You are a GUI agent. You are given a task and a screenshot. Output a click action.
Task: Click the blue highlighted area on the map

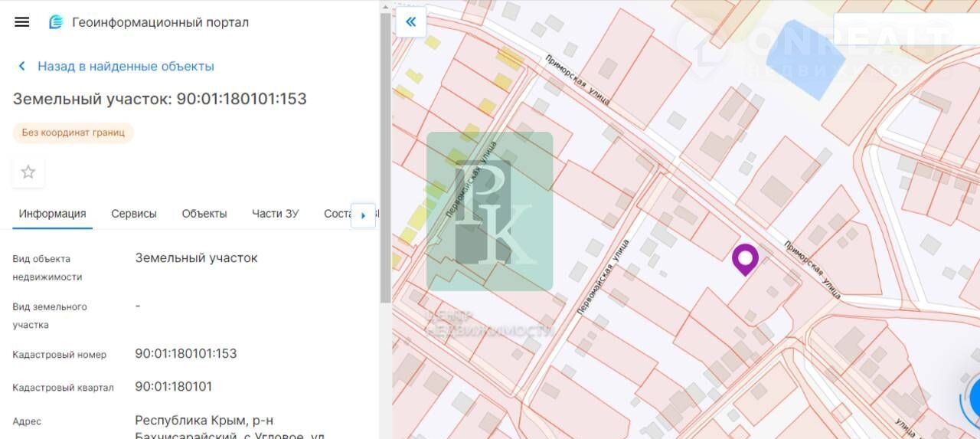(x=805, y=70)
